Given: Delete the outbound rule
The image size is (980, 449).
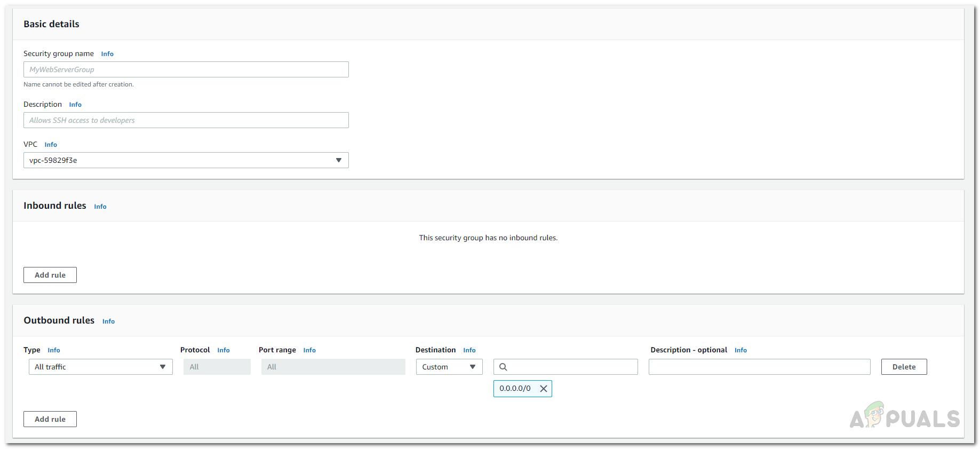Looking at the screenshot, I should coord(904,367).
